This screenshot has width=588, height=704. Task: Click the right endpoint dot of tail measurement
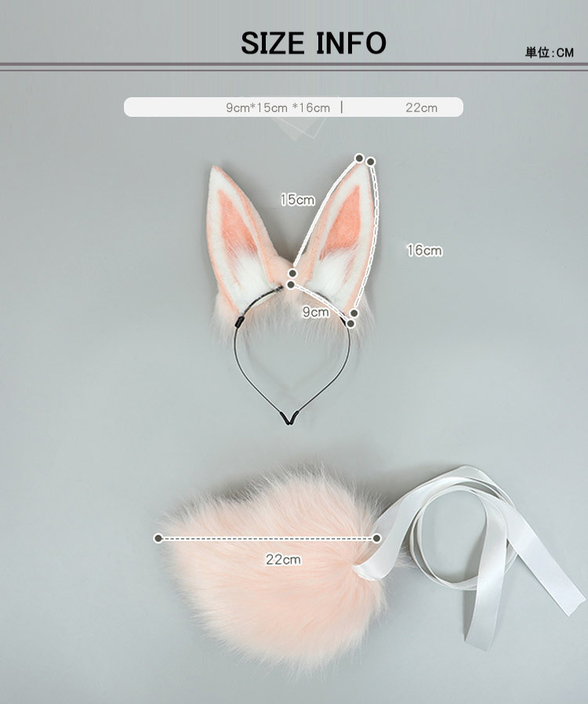(376, 538)
